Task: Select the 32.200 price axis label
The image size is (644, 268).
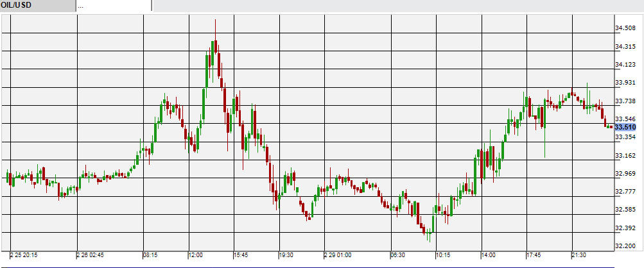Action: [x=625, y=246]
